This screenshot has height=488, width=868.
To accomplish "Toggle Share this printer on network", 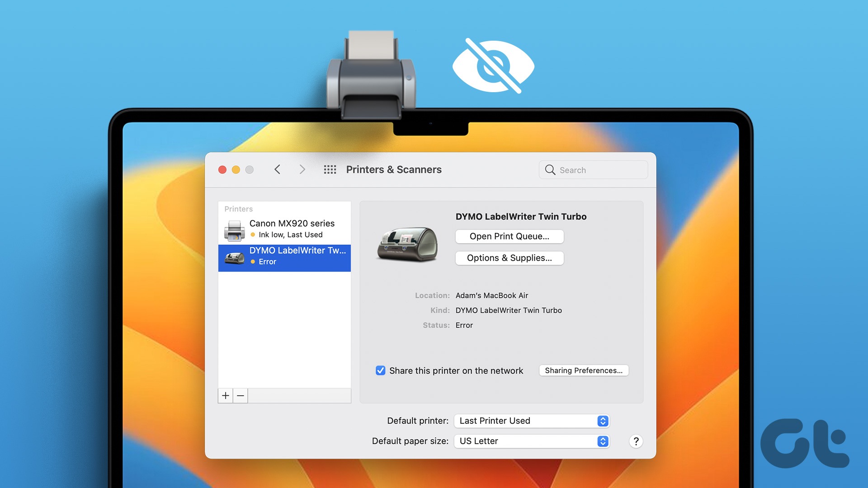I will click(x=379, y=370).
